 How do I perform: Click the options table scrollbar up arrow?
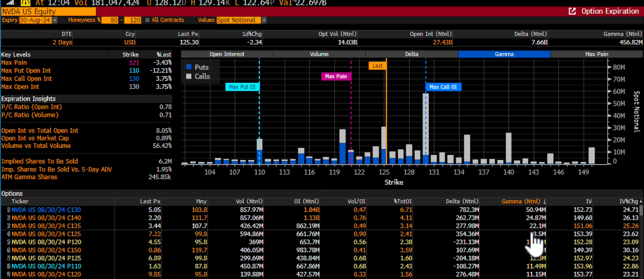tap(641, 201)
